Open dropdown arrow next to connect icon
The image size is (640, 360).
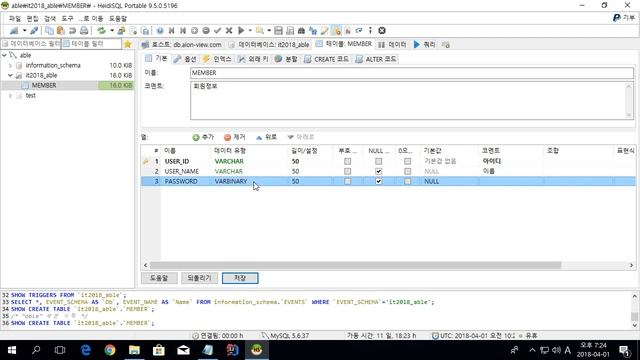[24, 31]
